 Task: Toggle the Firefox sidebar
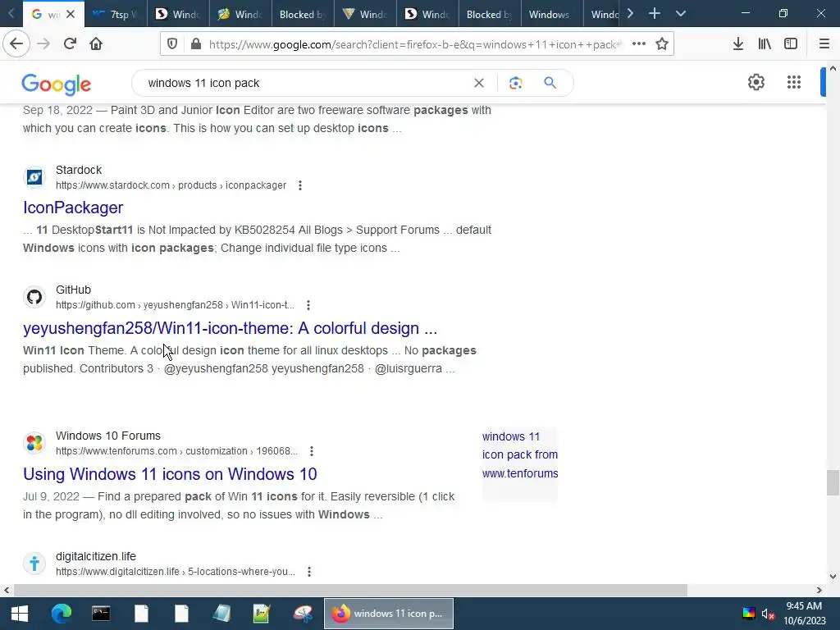[791, 44]
